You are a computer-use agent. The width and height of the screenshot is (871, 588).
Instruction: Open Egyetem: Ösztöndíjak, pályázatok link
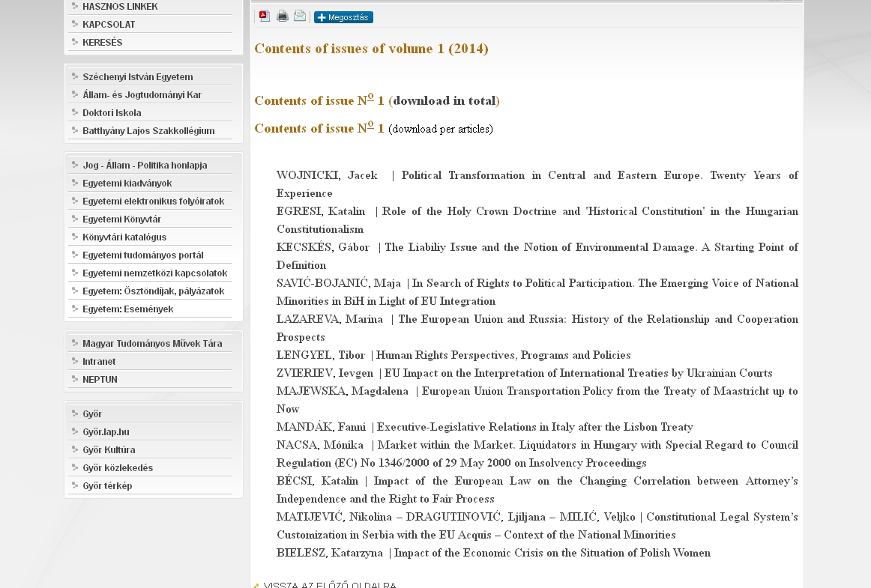[x=154, y=291]
